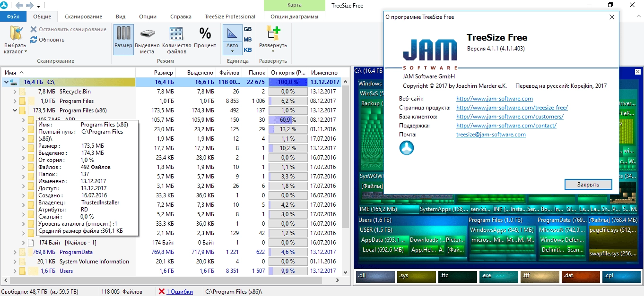Collapse the Program Files (x86) folder
Viewport: 644px width, 296px height.
click(x=15, y=110)
